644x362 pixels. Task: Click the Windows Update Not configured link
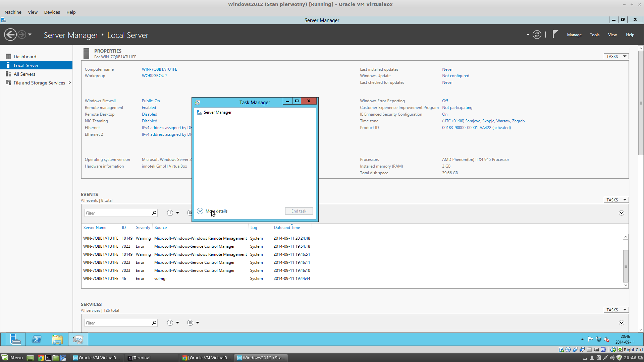[455, 76]
